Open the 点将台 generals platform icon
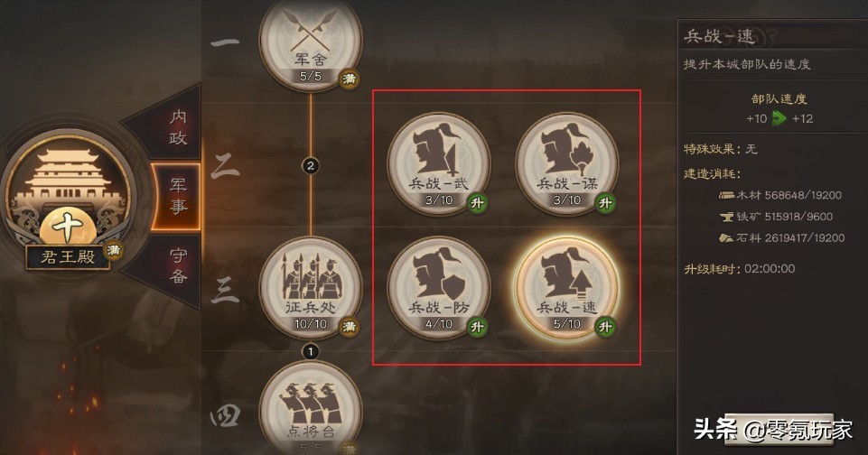The image size is (868, 455). (311, 410)
